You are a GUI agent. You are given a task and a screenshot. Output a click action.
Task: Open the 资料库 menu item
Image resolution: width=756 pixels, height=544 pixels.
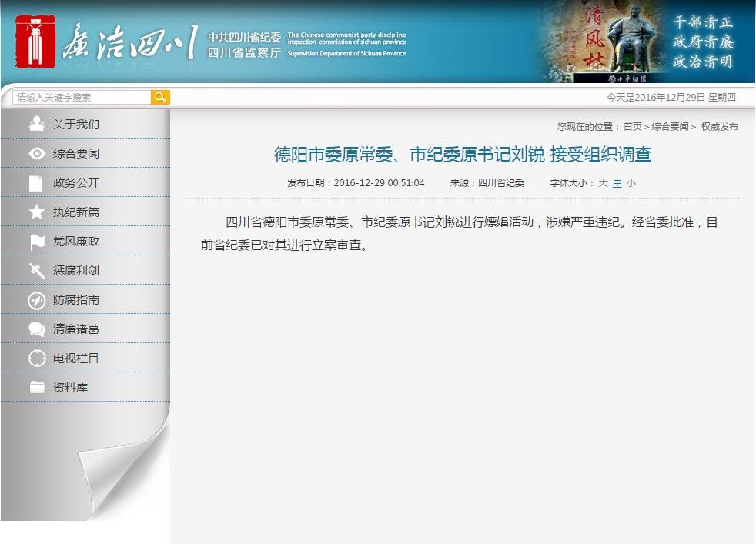point(70,388)
